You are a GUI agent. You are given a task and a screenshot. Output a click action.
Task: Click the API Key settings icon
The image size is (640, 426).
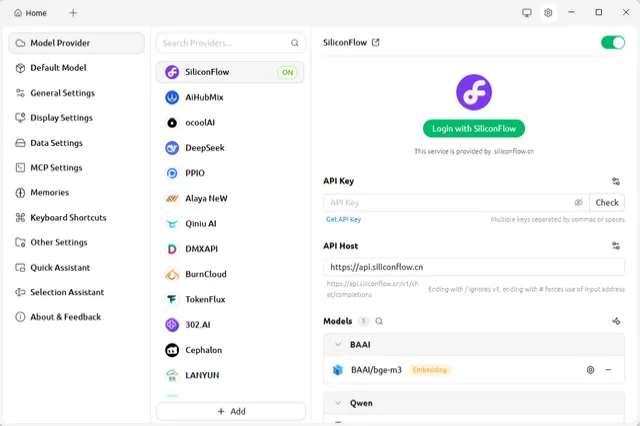[x=616, y=182]
